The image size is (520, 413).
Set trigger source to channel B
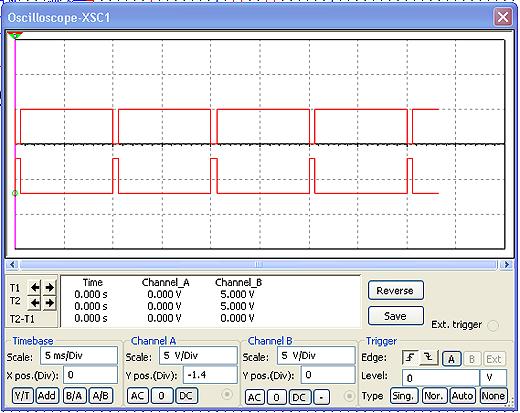(x=472, y=359)
